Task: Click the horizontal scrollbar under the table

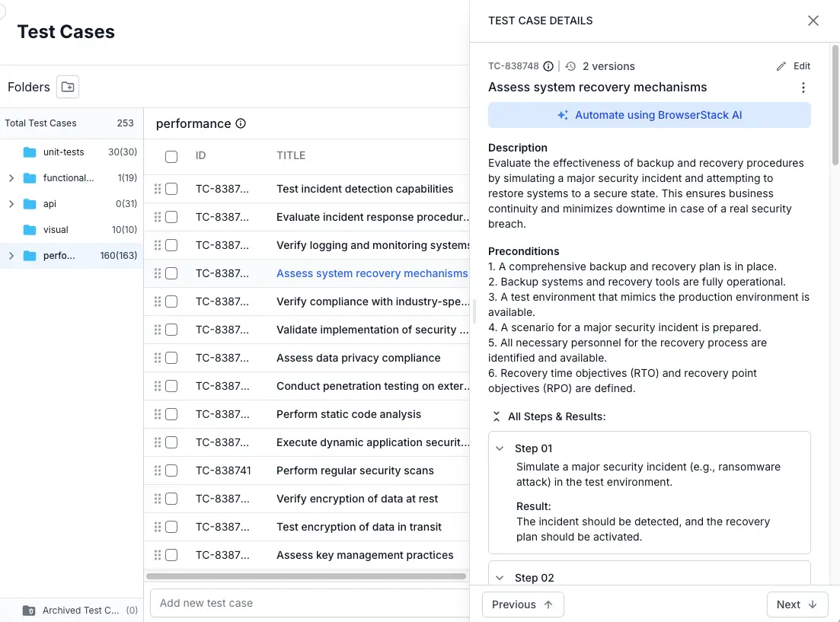Action: coord(305,577)
